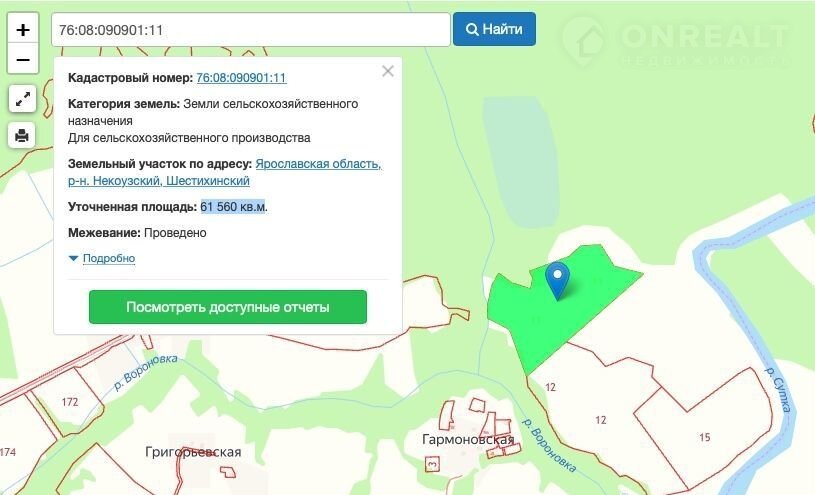This screenshot has width=815, height=495.
Task: Zoom in with the plus button
Action: 23,29
